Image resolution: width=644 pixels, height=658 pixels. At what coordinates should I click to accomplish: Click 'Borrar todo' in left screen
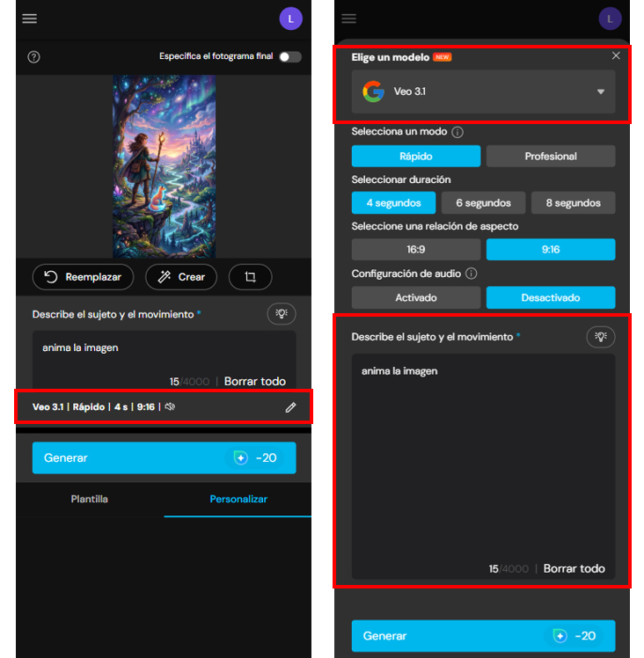coord(255,381)
